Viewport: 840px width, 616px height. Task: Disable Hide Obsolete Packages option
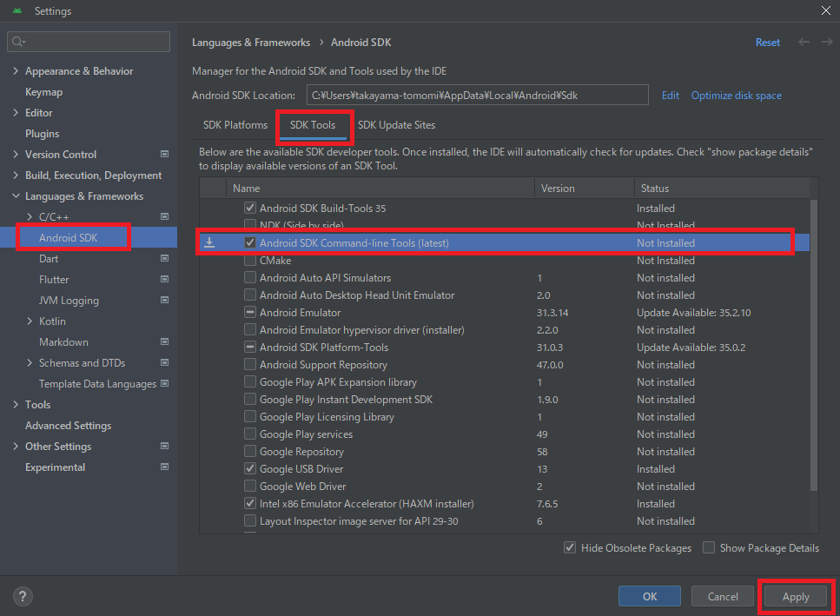[570, 548]
